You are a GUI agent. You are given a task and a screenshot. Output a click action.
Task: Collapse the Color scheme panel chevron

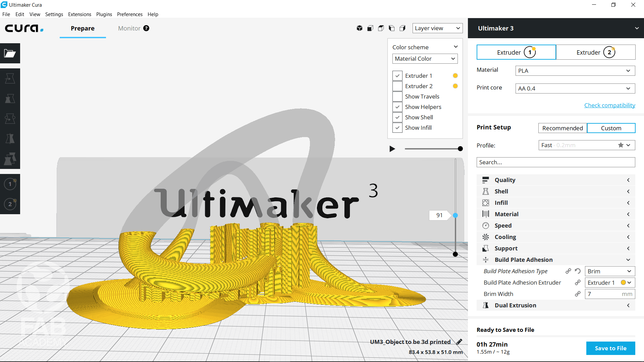click(455, 47)
